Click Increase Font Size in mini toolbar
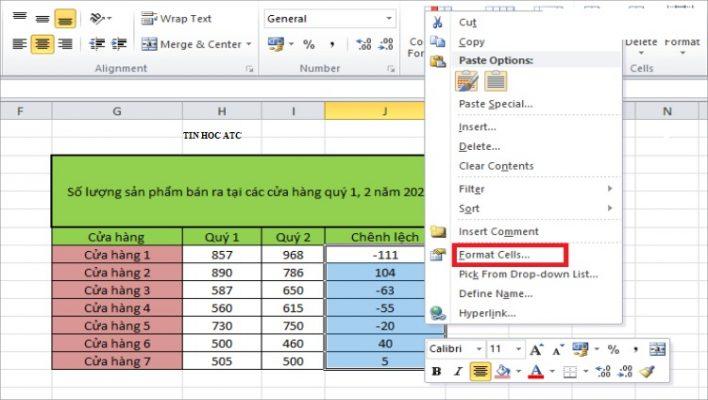The height and width of the screenshot is (400, 708). [x=536, y=349]
